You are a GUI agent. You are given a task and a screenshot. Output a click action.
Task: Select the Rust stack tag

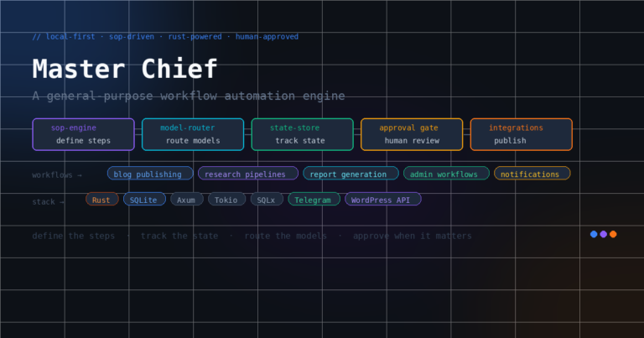click(102, 199)
